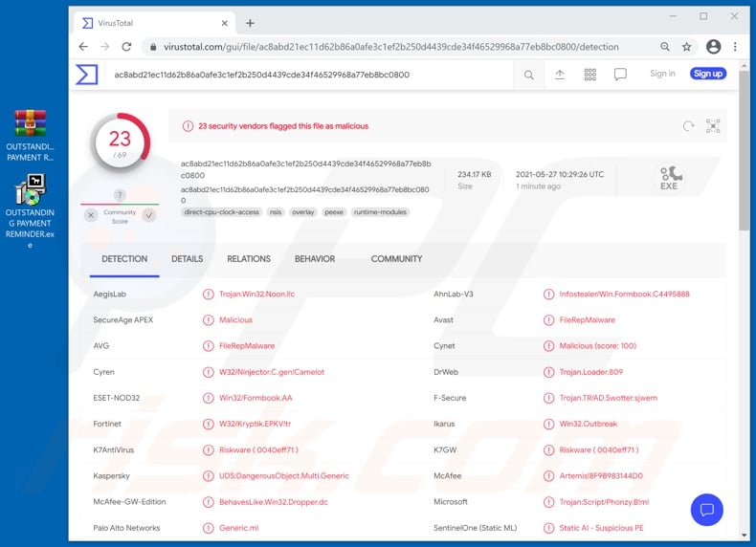
Task: Click the 2021-05-27 10:29:26 UTC timestamp
Action: click(x=560, y=174)
